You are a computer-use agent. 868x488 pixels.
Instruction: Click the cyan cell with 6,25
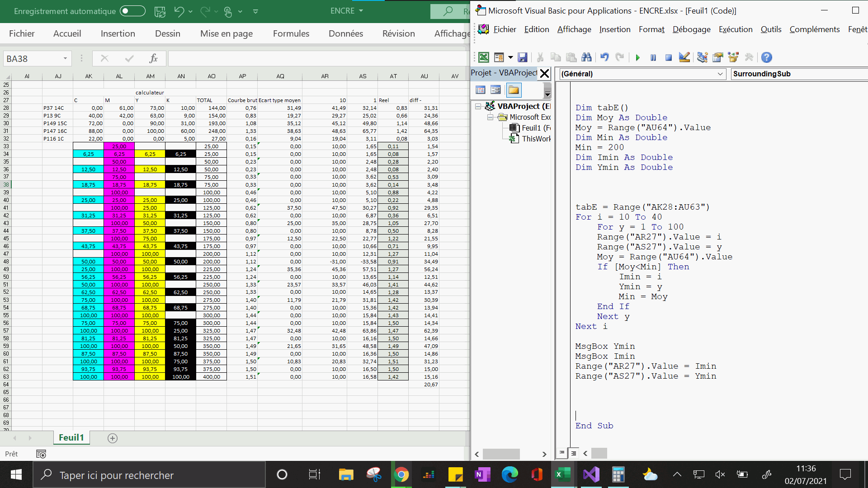point(88,154)
